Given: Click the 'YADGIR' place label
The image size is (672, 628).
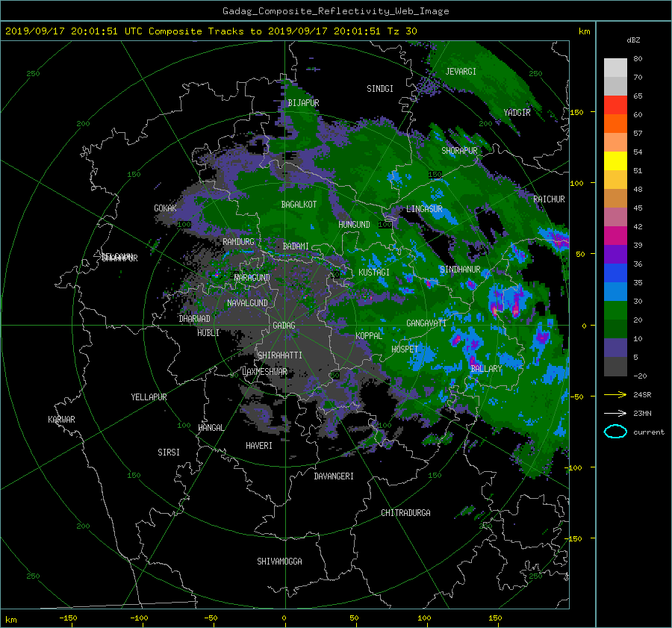Looking at the screenshot, I should 517,113.
